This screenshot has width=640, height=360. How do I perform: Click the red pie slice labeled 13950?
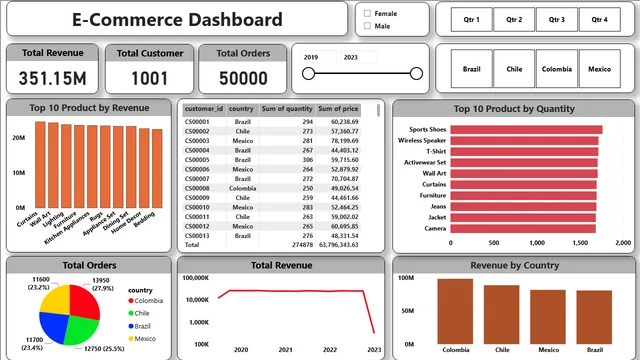pos(84,301)
